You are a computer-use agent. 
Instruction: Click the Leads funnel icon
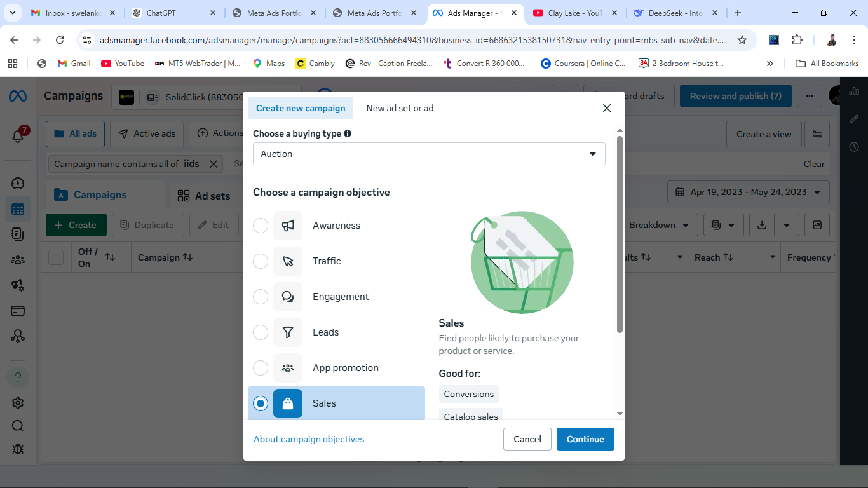tap(288, 332)
